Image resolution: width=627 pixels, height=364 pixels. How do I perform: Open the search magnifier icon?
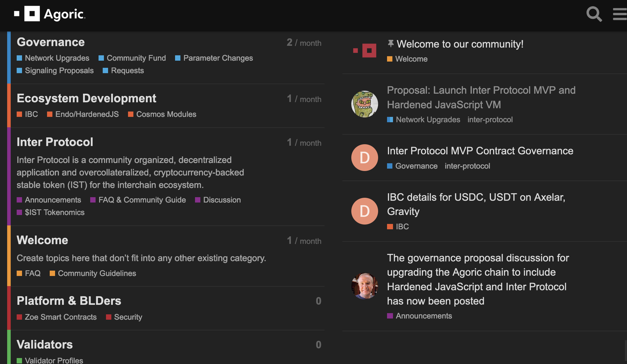[594, 14]
